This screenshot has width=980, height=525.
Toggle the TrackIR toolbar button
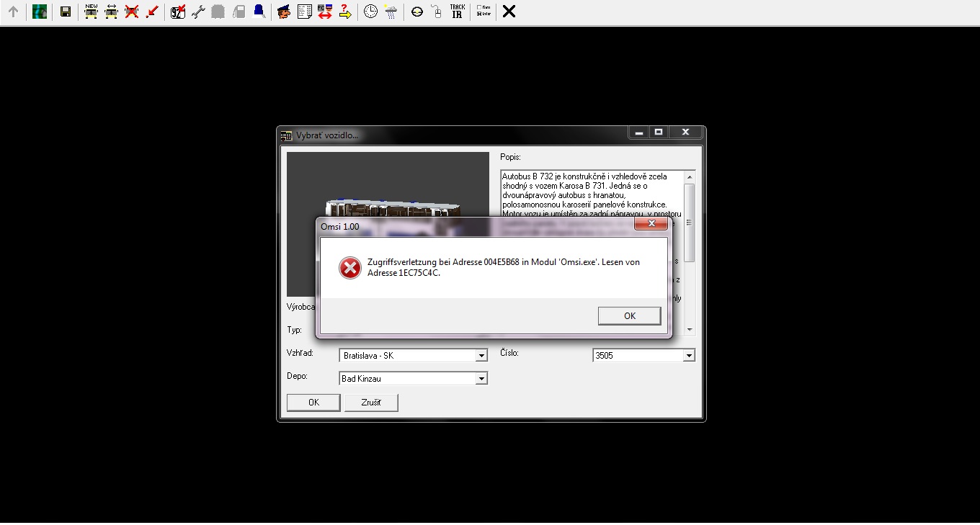(457, 12)
